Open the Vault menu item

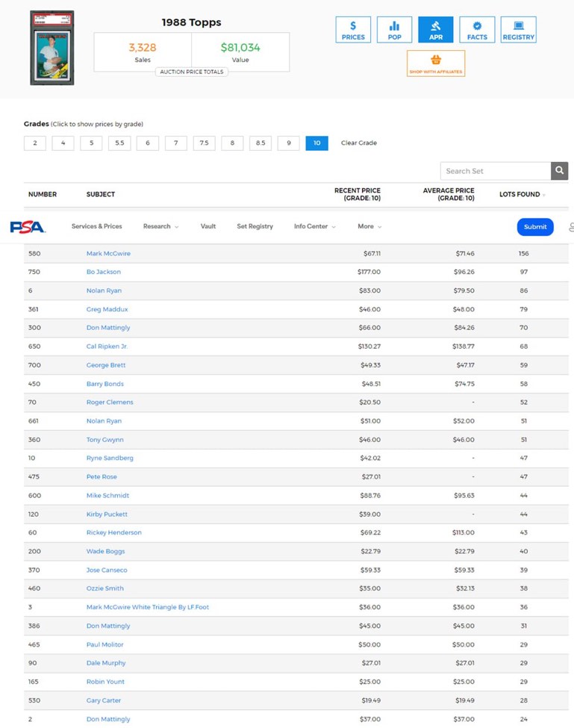208,226
